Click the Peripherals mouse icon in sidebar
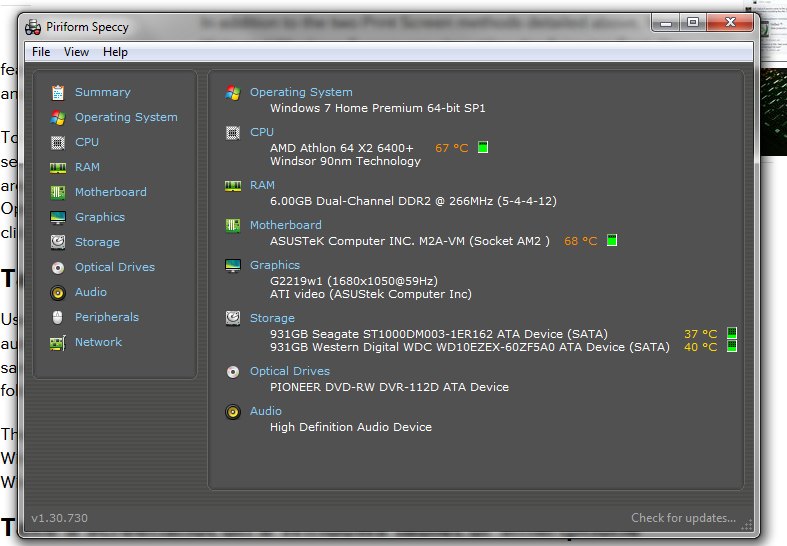787x546 pixels. [x=58, y=318]
